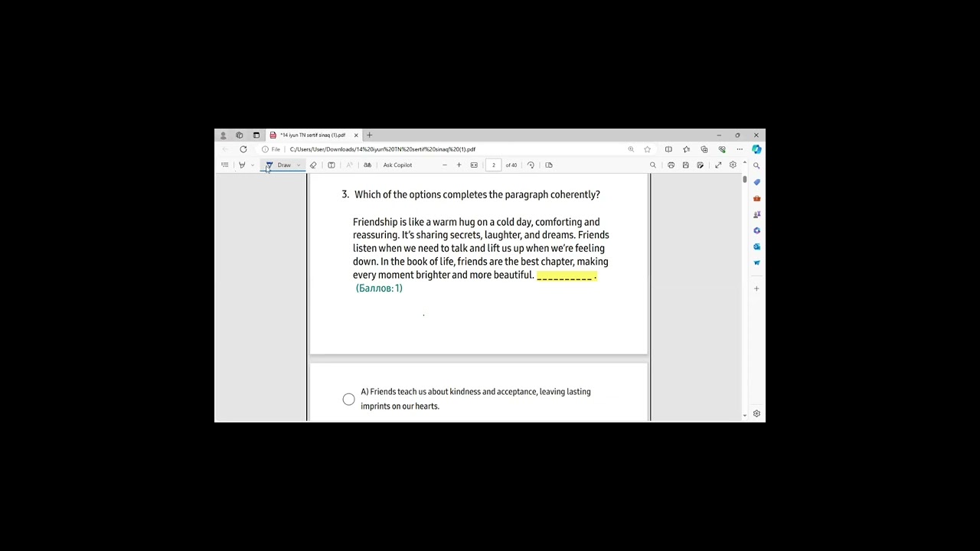Viewport: 980px width, 551px height.
Task: Toggle the PDF table of contents panel
Action: pyautogui.click(x=224, y=165)
